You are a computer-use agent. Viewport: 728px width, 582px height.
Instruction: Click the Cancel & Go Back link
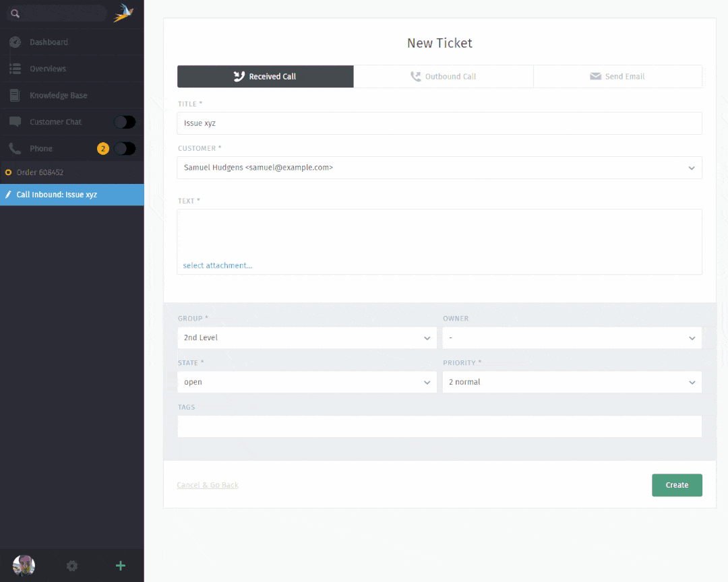208,485
